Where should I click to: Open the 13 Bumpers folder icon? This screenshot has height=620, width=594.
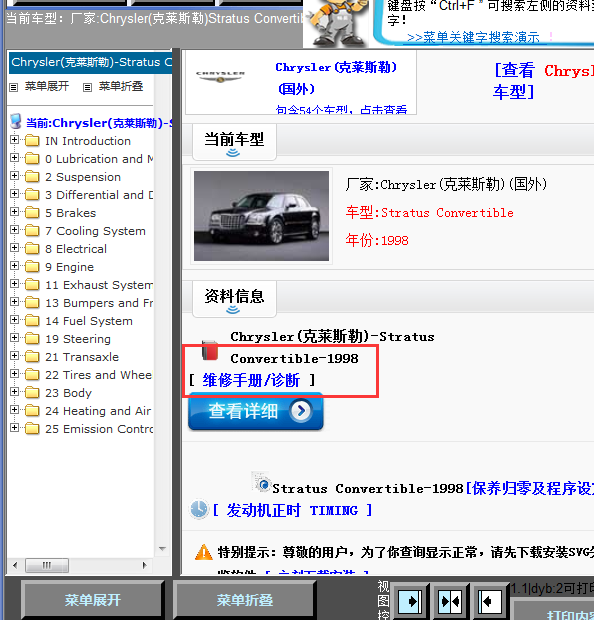(x=32, y=303)
